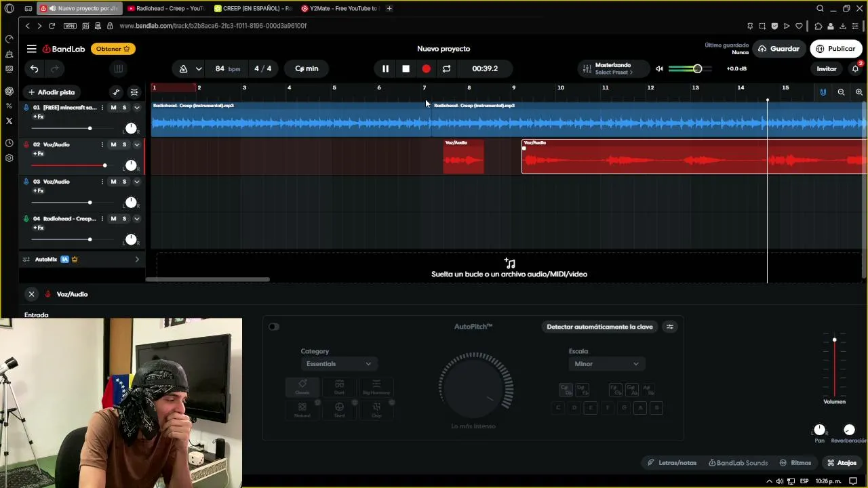Viewport: 868px width, 488px height.
Task: Expand track 01 options chevron
Action: click(x=136, y=108)
